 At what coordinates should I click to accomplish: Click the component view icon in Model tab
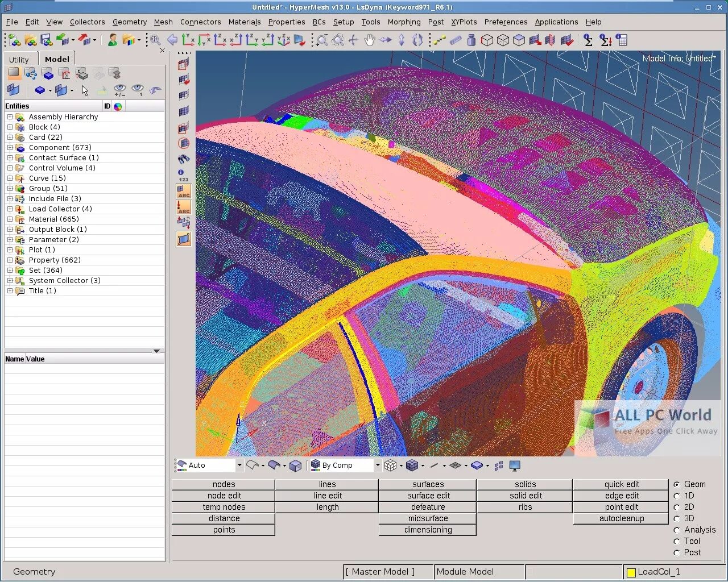[48, 74]
